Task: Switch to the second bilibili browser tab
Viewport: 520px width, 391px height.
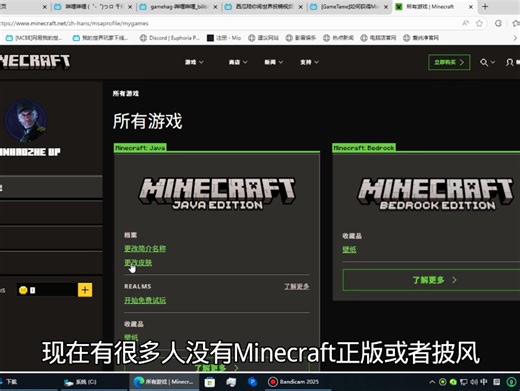Action: point(93,7)
